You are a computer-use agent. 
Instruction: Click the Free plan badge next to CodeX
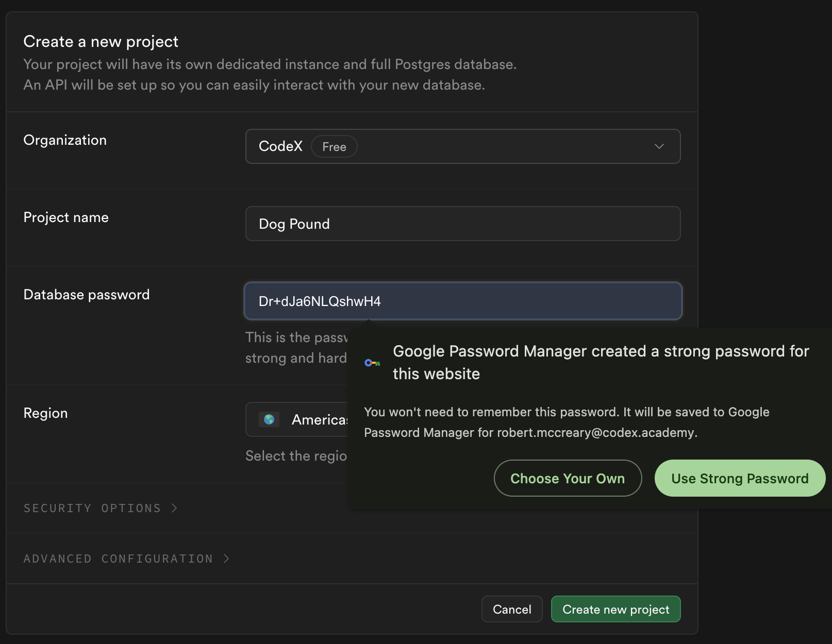[334, 146]
